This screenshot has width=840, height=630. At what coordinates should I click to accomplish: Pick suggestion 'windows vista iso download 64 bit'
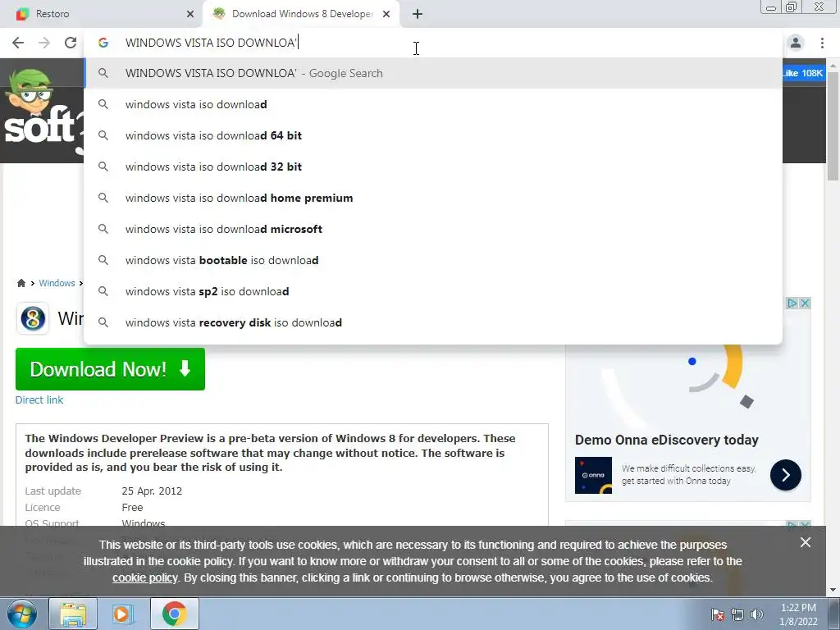click(433, 135)
